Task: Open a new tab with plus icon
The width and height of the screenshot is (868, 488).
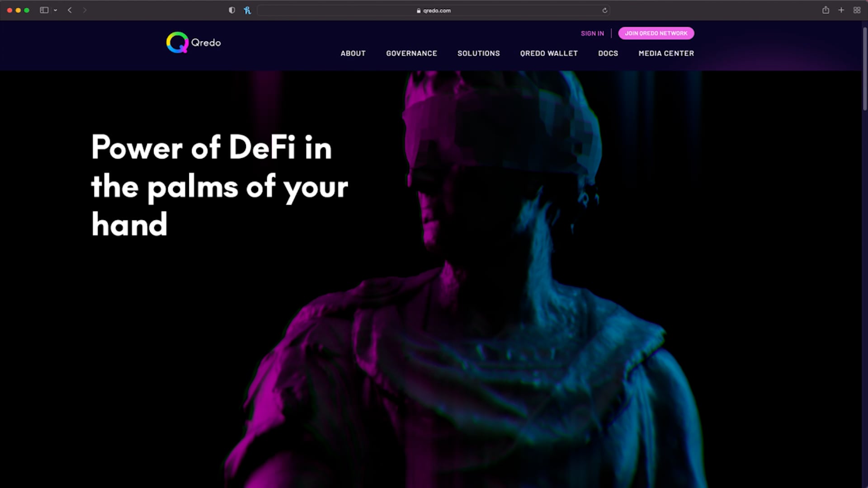Action: point(841,10)
